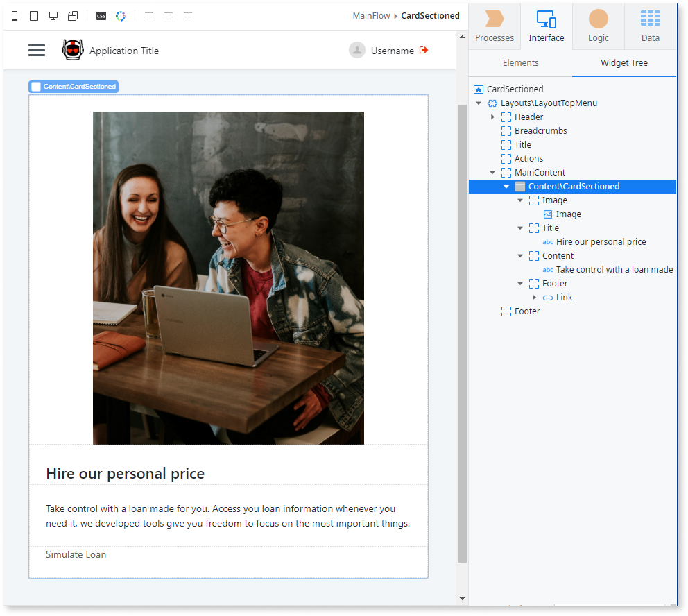Expand the Header placeholder node

click(492, 117)
